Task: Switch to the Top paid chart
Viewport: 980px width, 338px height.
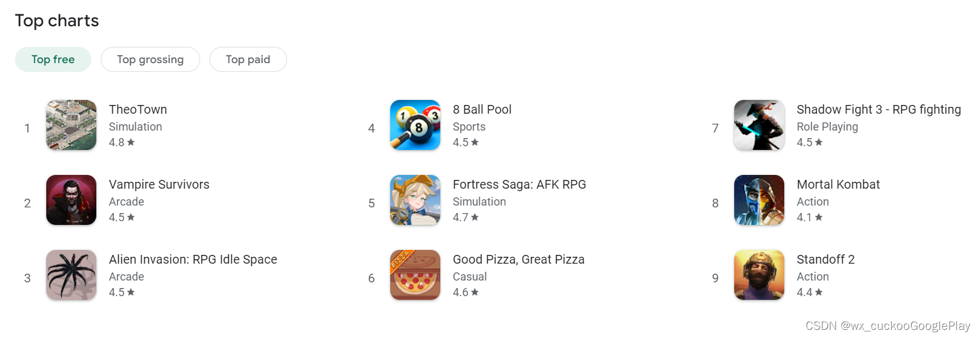Action: tap(248, 59)
